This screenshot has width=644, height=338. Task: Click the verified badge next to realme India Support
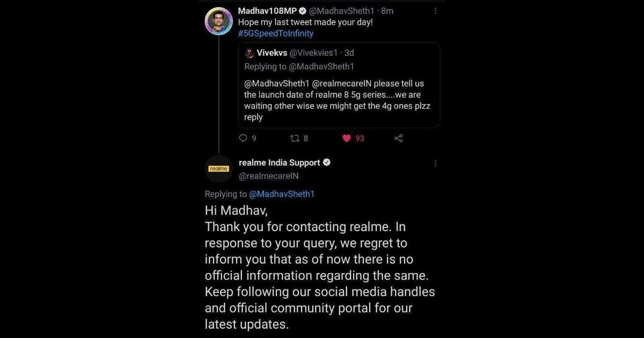click(x=326, y=163)
